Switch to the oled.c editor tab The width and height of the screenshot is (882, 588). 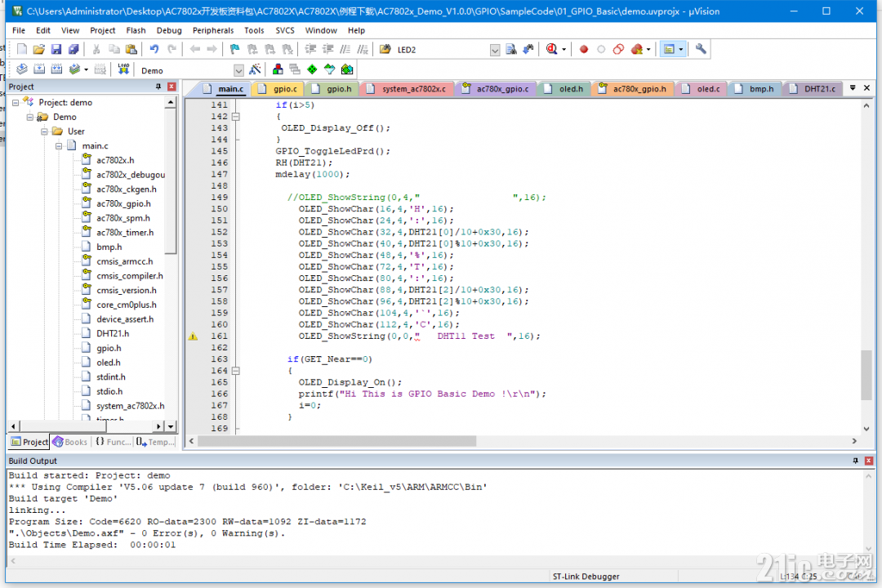[702, 89]
